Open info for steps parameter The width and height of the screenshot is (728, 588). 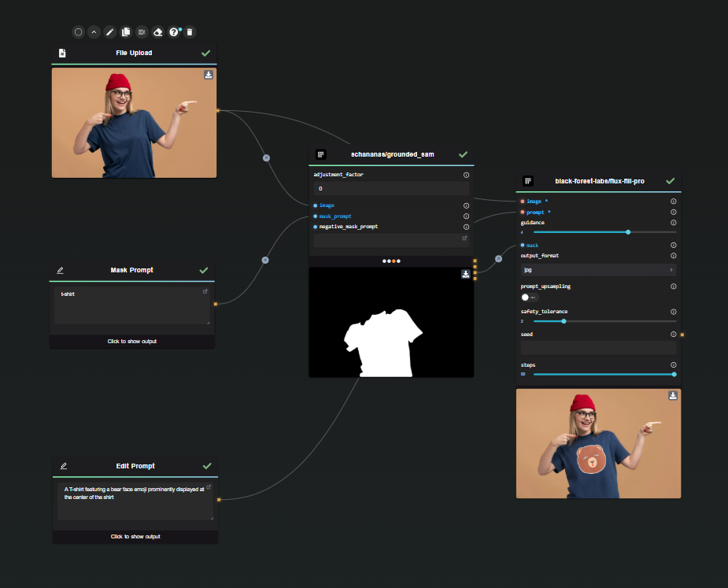pos(673,365)
